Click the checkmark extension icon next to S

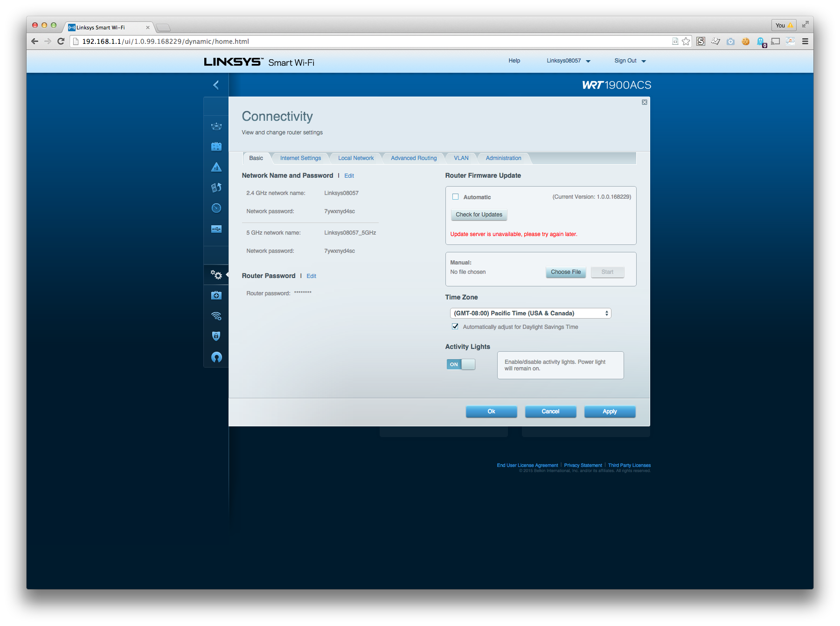click(715, 41)
